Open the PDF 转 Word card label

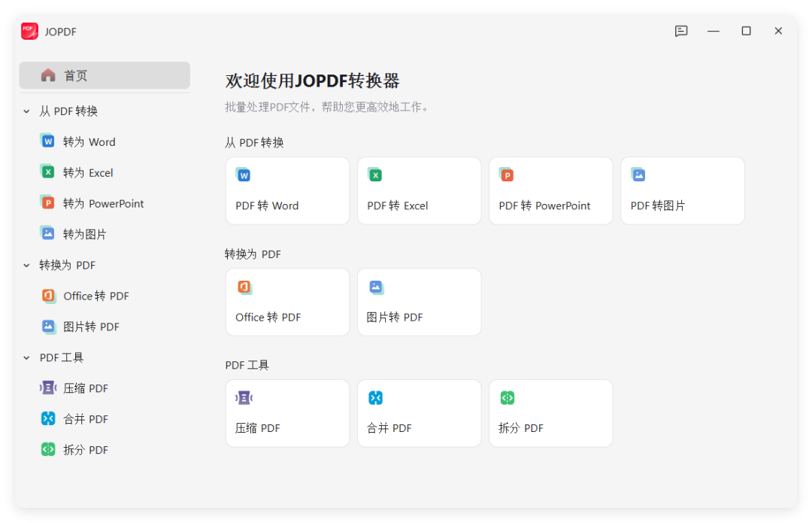267,205
